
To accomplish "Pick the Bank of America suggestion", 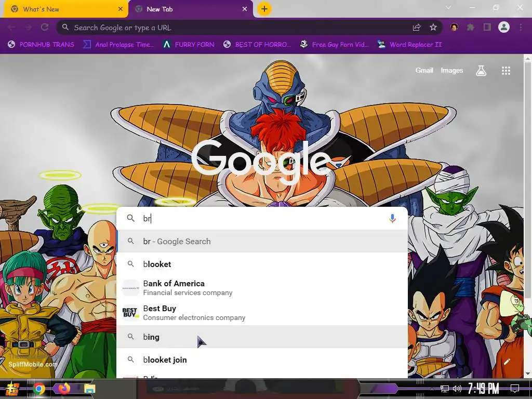I will [262, 288].
